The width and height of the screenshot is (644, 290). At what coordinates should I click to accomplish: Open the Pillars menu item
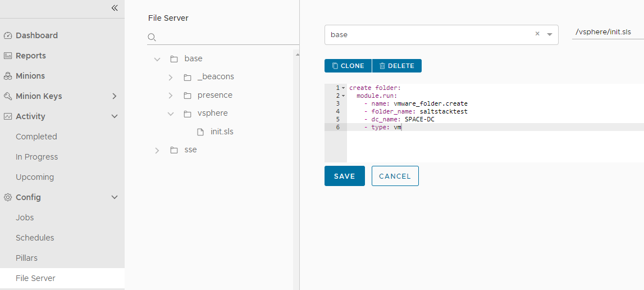[x=27, y=258]
